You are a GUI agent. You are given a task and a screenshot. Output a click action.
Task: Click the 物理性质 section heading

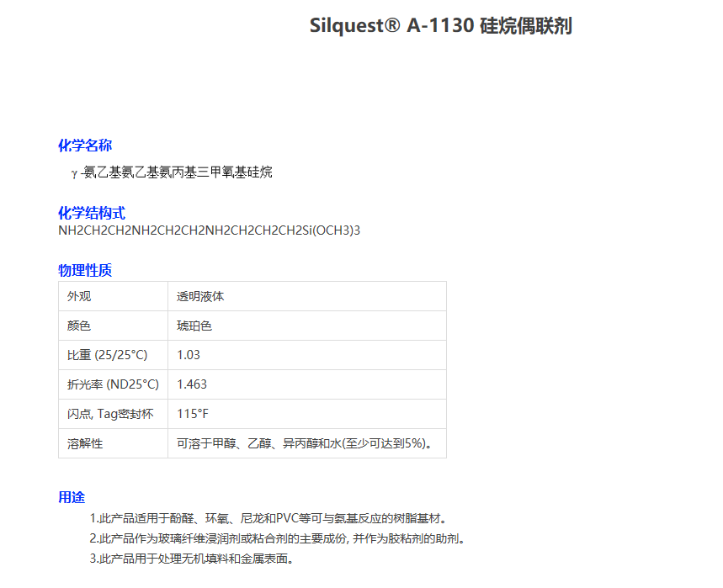(x=84, y=270)
